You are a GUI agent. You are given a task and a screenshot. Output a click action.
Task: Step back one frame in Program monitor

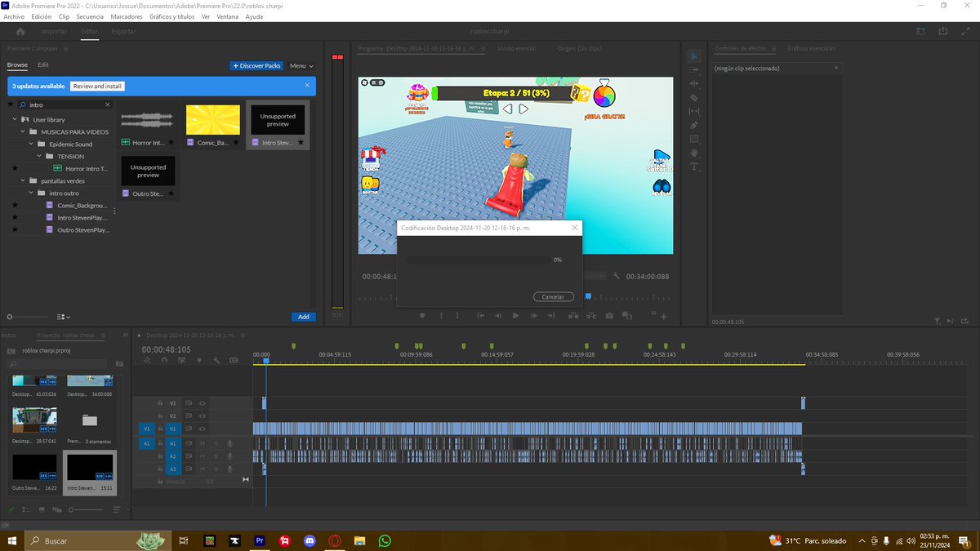coord(497,315)
